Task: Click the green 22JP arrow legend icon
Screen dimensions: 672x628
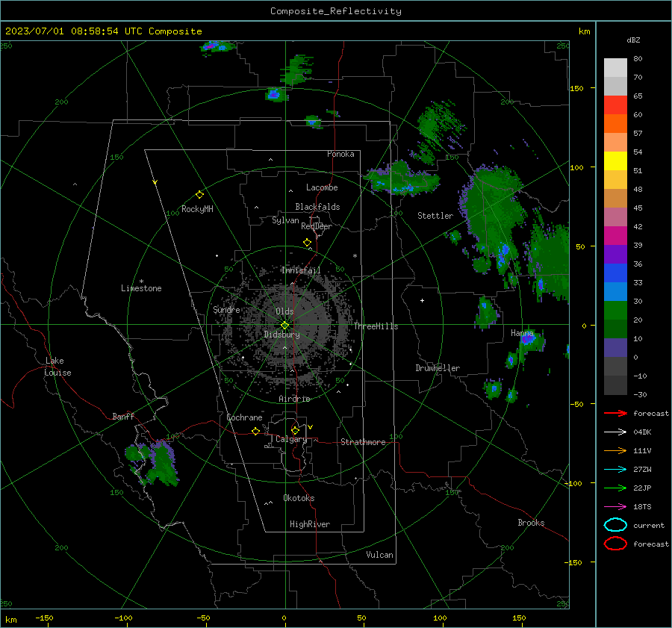Action: click(x=615, y=488)
